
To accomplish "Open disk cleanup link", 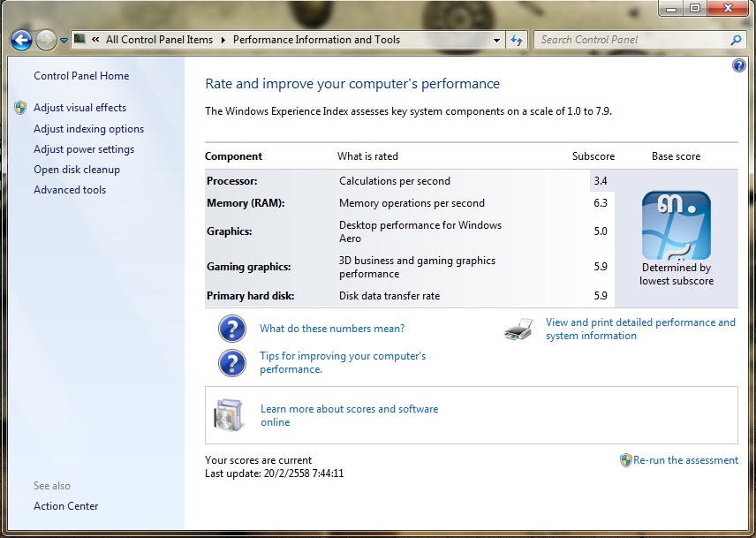I will (77, 170).
